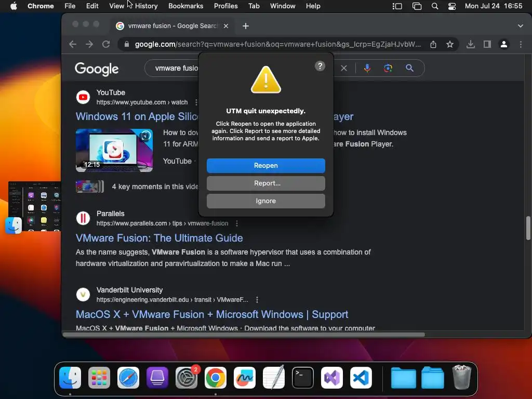Open Freeform from the Dock
Viewport: 532px width, 399px height.
(x=245, y=378)
